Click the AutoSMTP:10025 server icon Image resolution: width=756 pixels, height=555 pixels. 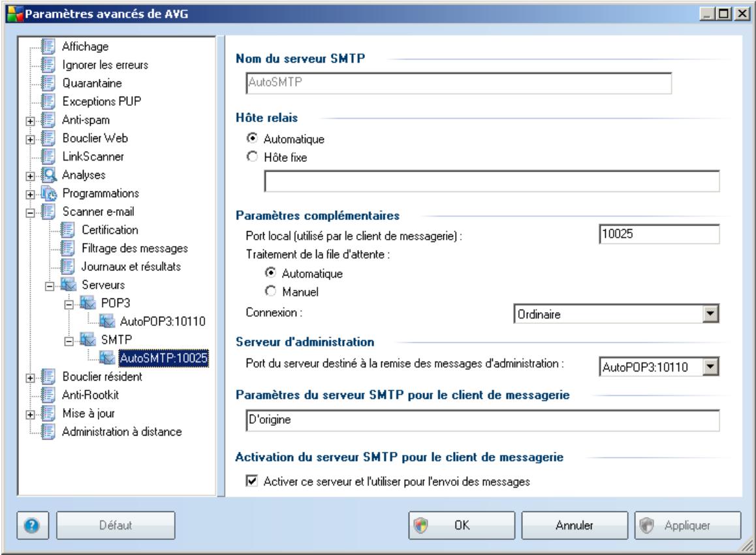(x=107, y=358)
